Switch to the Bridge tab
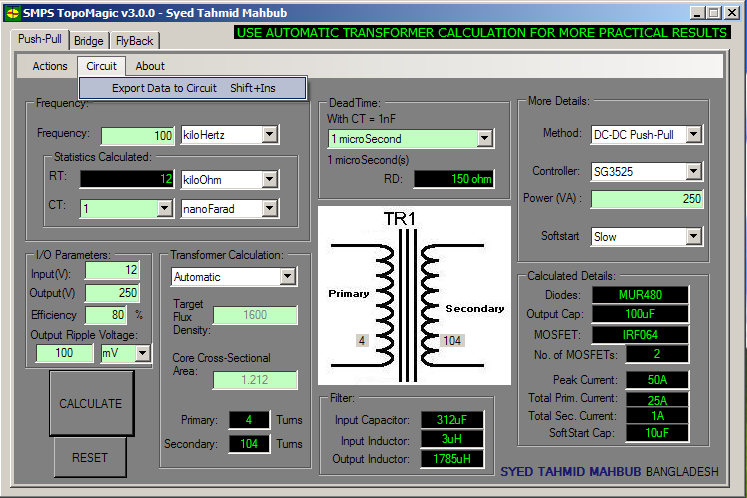747x498 pixels. (x=89, y=41)
